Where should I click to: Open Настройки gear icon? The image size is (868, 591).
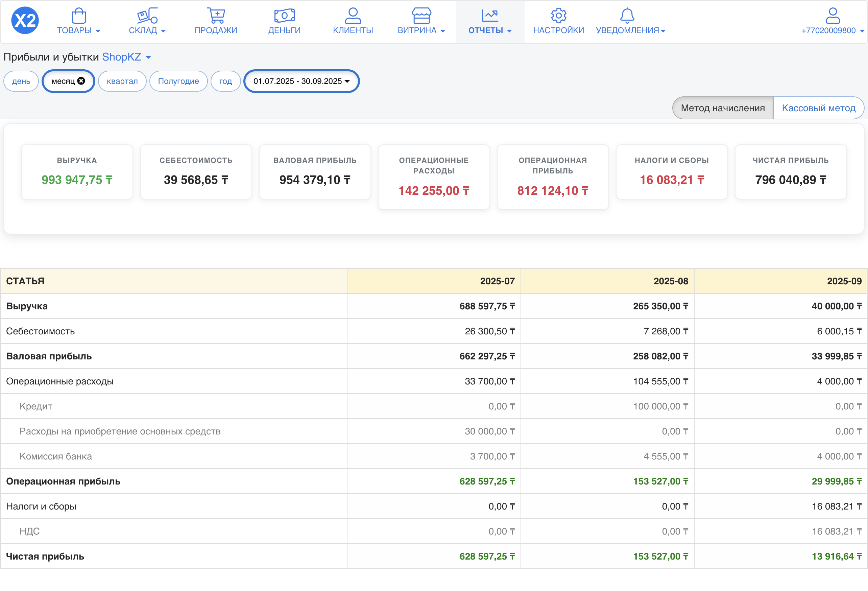(x=558, y=16)
